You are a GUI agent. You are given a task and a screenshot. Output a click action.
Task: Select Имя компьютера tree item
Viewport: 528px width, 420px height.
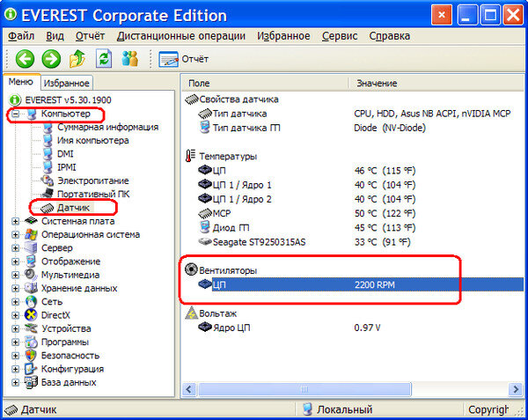tap(93, 141)
